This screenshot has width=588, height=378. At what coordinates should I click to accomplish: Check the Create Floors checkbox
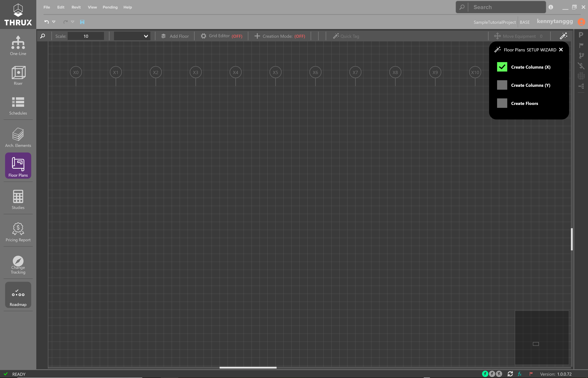pos(502,103)
